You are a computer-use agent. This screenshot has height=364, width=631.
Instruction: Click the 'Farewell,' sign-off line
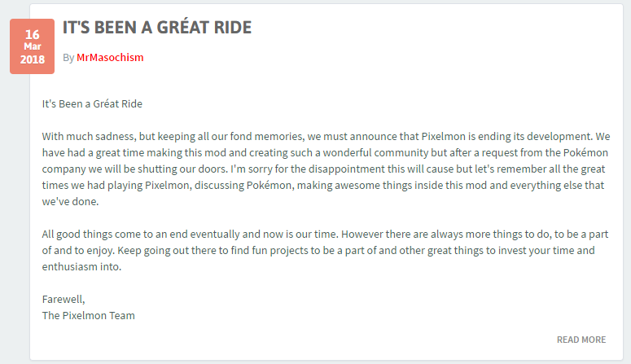point(64,299)
